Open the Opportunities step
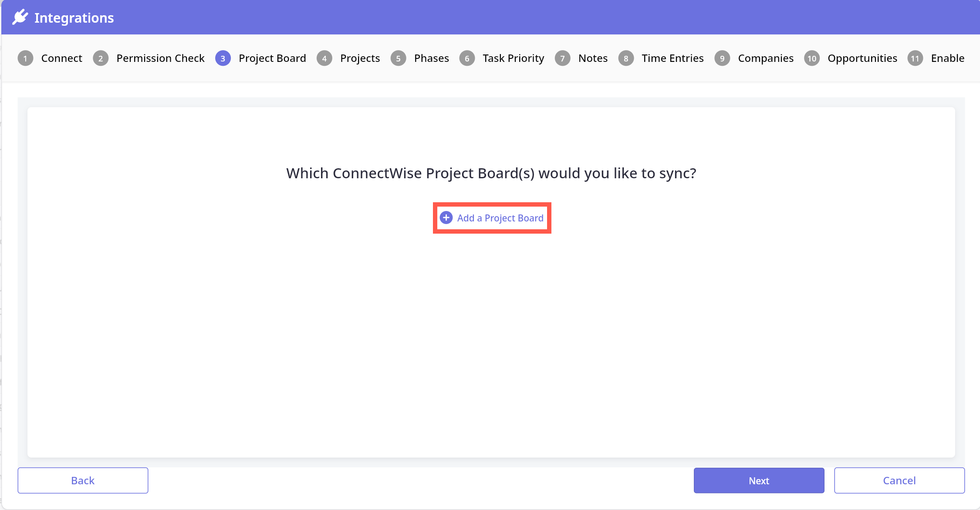980x510 pixels. point(862,58)
